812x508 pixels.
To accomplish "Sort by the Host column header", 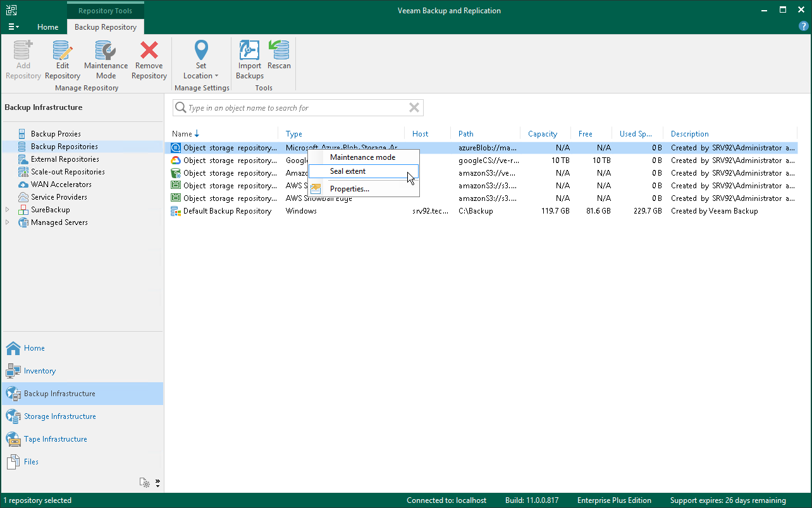I will (420, 134).
